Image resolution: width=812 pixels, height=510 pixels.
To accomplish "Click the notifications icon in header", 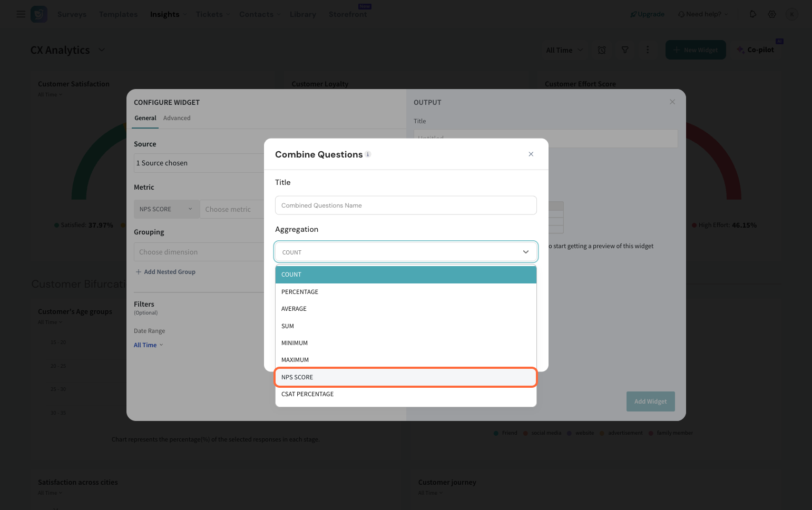I will pyautogui.click(x=752, y=14).
